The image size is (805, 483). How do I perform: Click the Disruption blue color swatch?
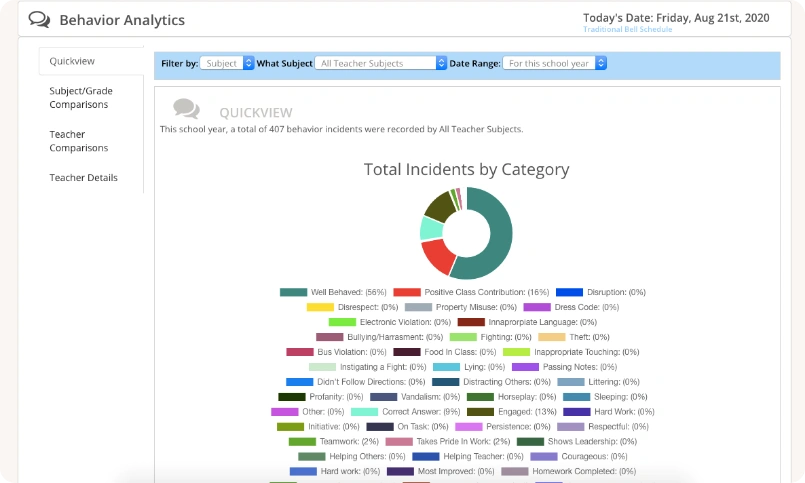pyautogui.click(x=569, y=292)
